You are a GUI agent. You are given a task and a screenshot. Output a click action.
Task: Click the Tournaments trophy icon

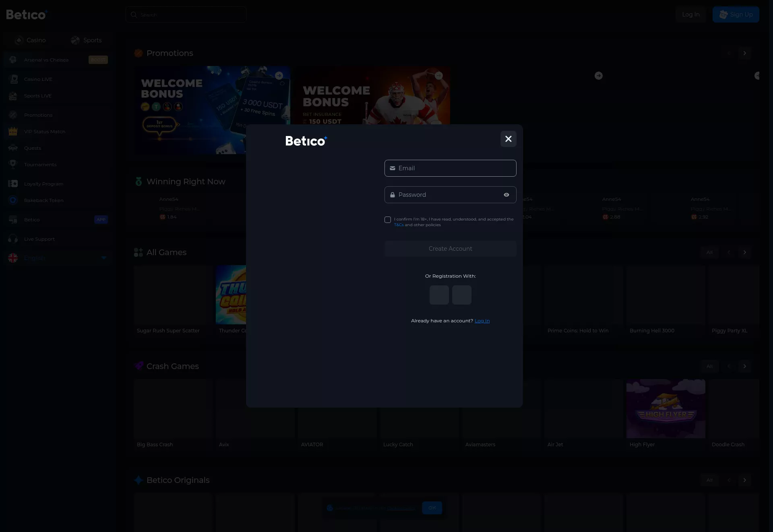coord(13,165)
